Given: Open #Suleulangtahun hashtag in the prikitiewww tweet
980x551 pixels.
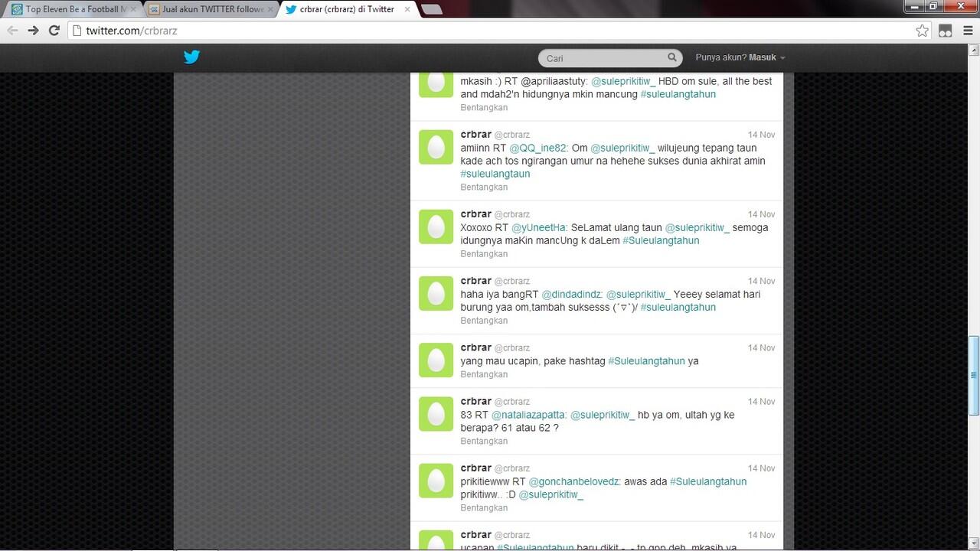Looking at the screenshot, I should [x=708, y=481].
